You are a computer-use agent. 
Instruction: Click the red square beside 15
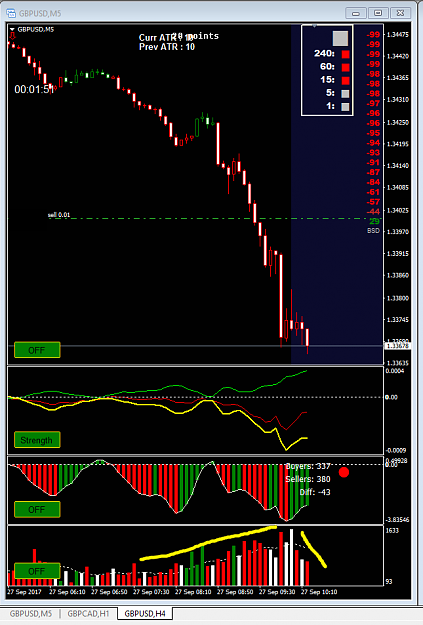coord(345,81)
